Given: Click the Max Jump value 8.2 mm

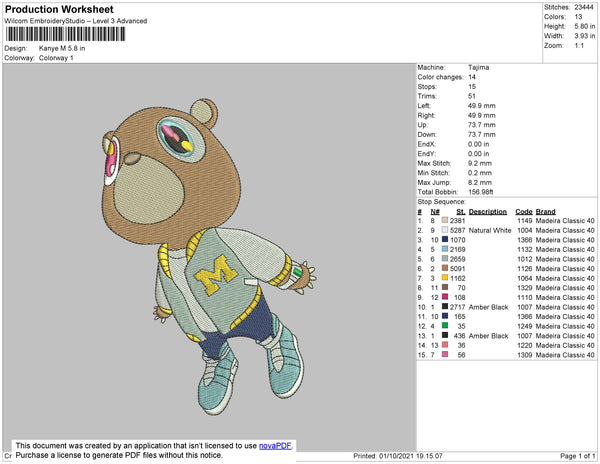Looking at the screenshot, I should click(x=479, y=182).
